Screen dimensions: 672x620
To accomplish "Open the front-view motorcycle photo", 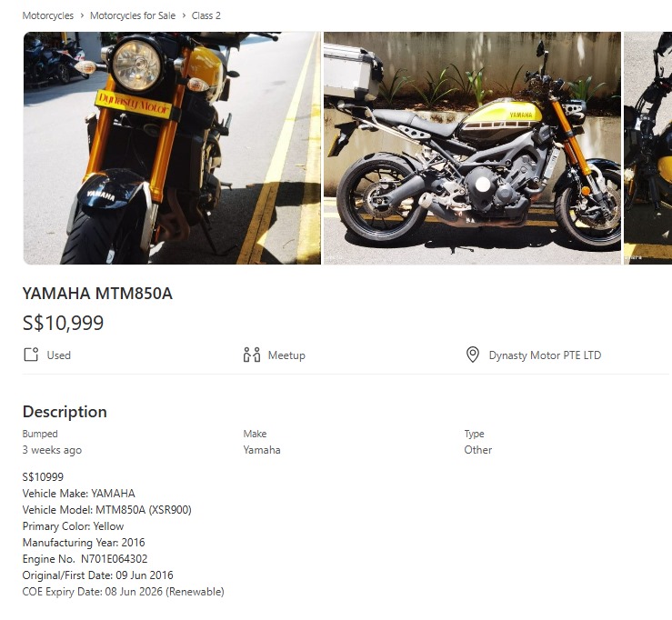I will click(x=172, y=148).
